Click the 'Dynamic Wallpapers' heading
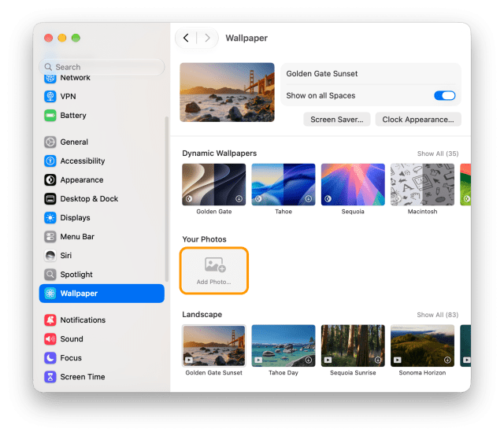Screen dimensions: 504x436 tap(220, 153)
